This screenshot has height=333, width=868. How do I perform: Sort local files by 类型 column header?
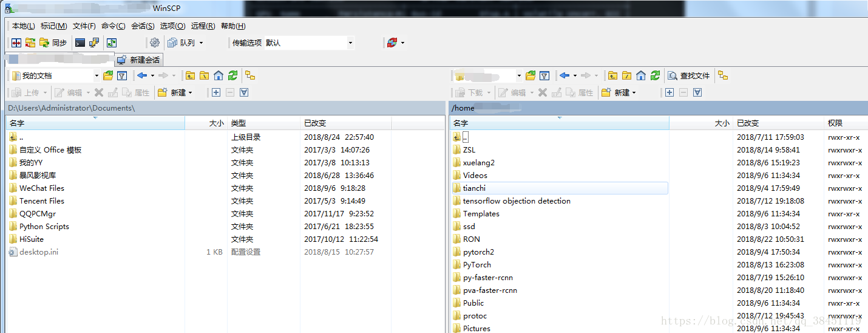pyautogui.click(x=263, y=123)
